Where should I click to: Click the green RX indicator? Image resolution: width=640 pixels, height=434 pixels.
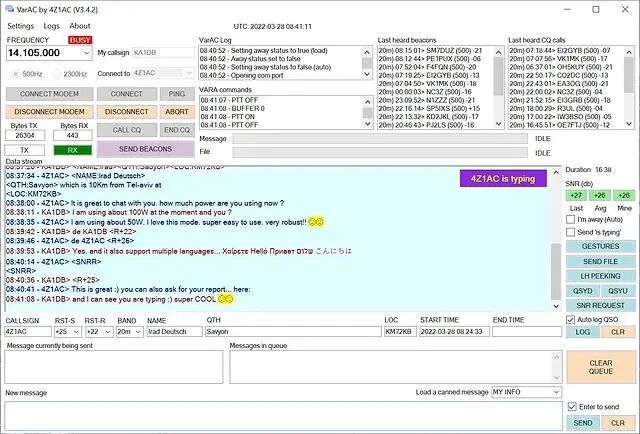point(73,150)
